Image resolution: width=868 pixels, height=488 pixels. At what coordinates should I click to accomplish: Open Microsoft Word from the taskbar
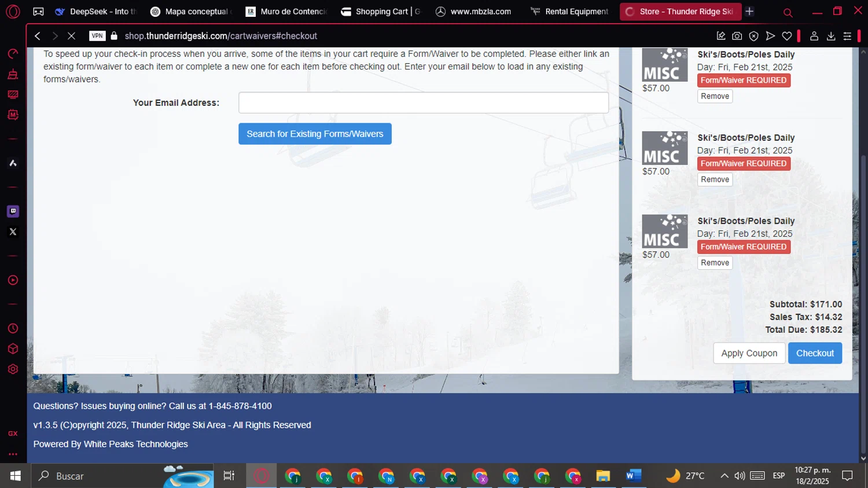(x=634, y=476)
